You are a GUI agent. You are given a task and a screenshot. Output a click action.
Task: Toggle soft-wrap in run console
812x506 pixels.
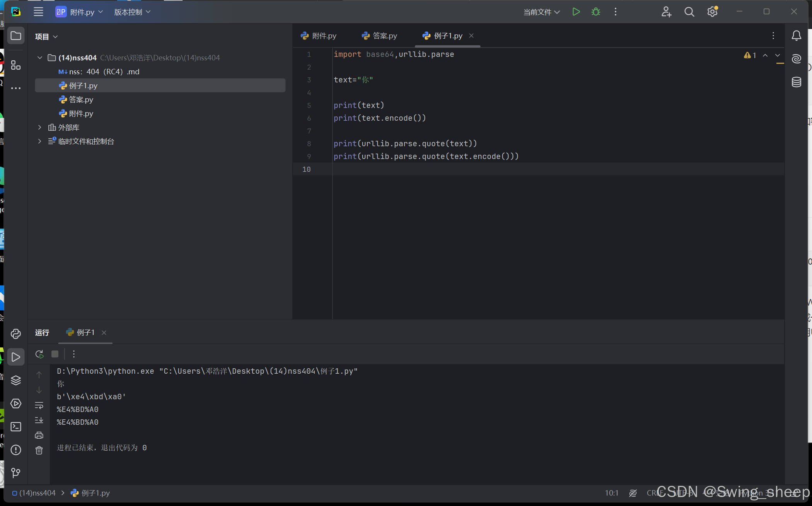coord(39,405)
